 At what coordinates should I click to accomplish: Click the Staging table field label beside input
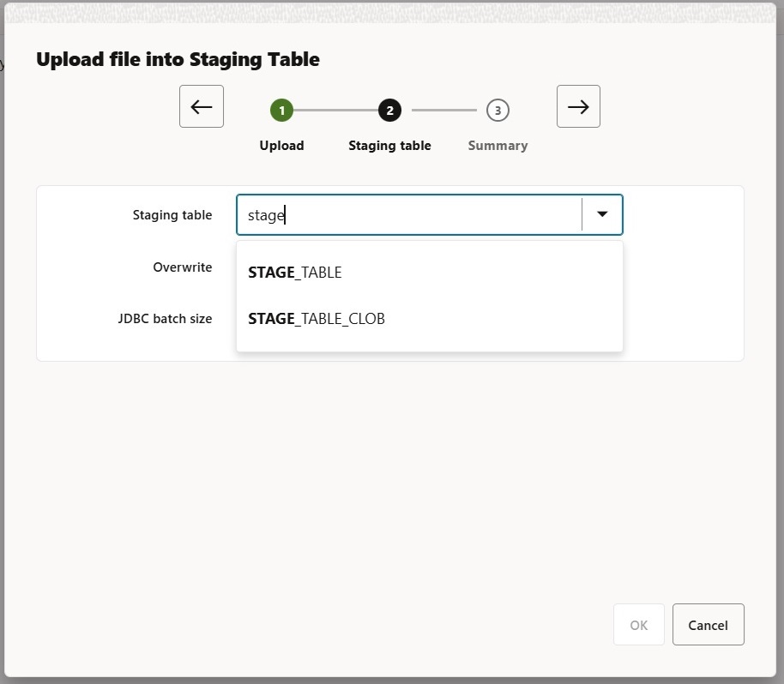[x=172, y=215]
